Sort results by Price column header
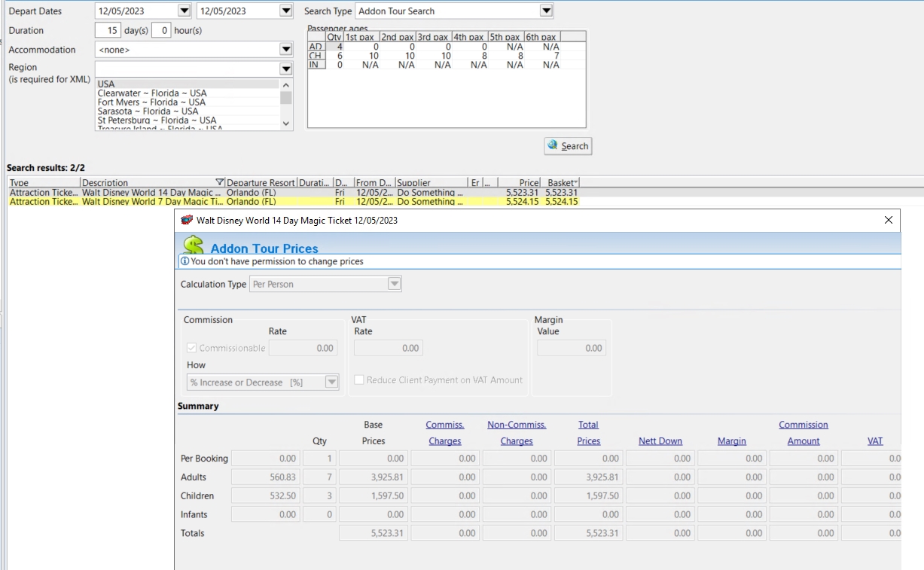The height and width of the screenshot is (570, 924). click(x=529, y=183)
